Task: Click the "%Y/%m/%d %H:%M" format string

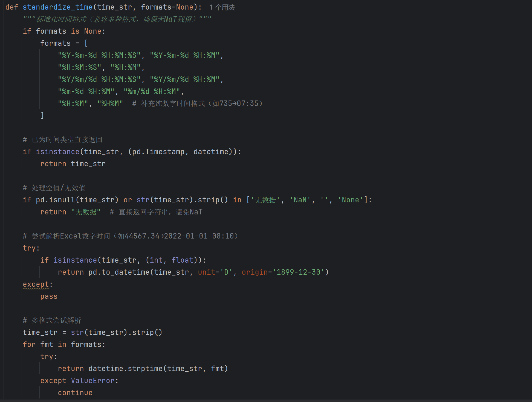Action: coord(185,79)
